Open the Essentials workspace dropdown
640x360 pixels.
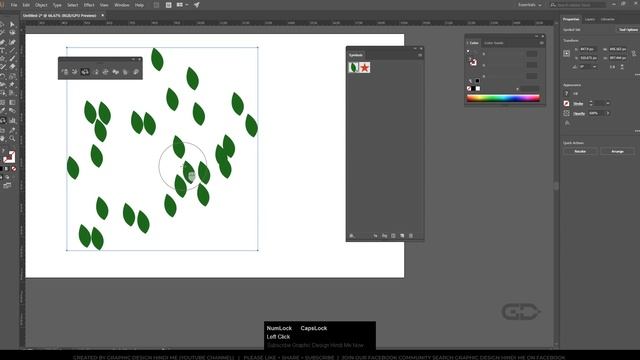pos(530,5)
